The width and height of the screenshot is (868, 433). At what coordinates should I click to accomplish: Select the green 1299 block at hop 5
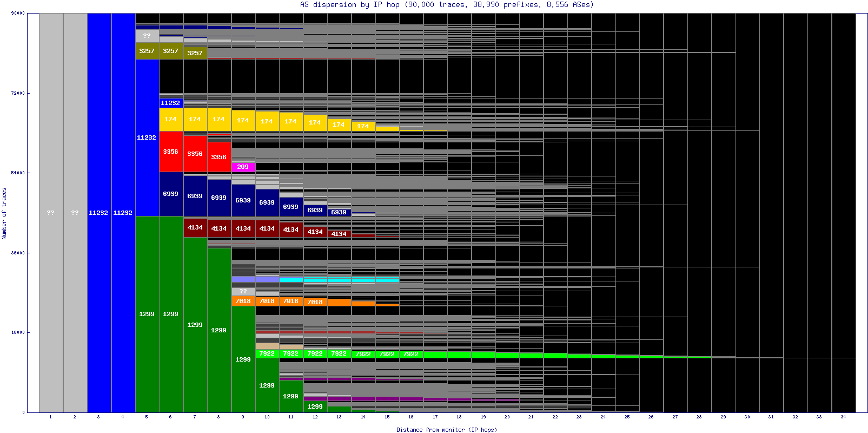147,314
